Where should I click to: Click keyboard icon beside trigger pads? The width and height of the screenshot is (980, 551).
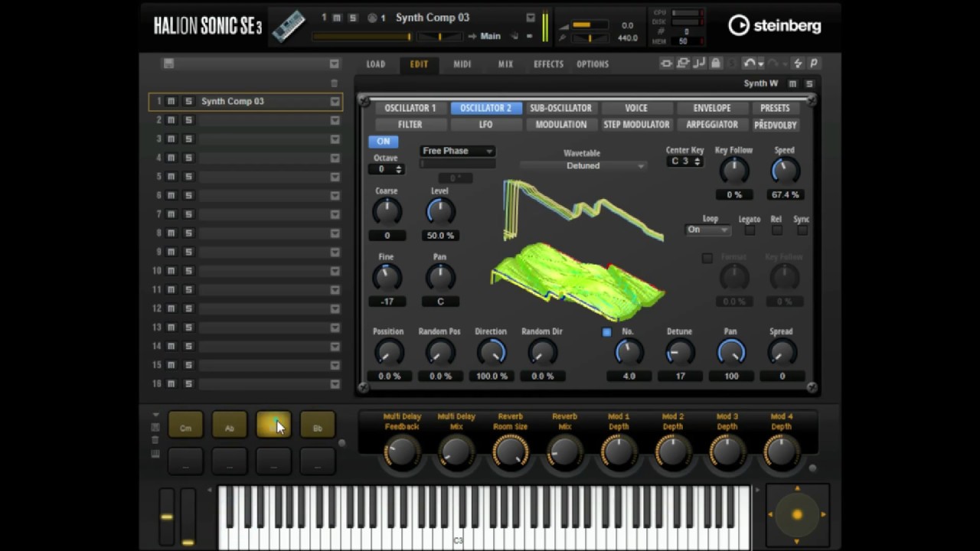pyautogui.click(x=155, y=454)
